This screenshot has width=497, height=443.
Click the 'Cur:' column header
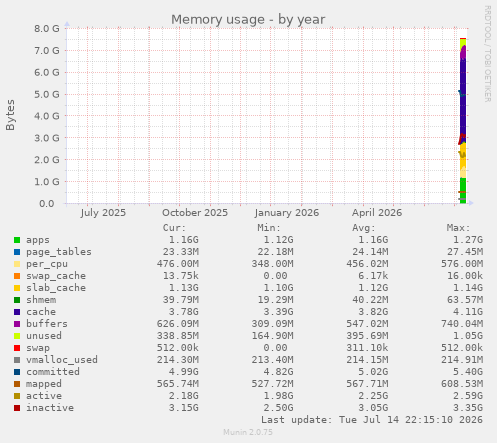click(174, 228)
